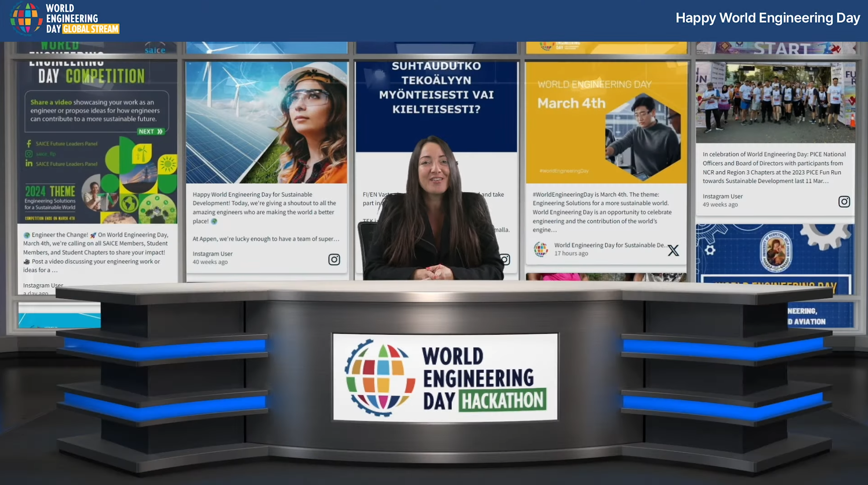Click the "17 hours ago" timestamp
Viewport: 868px width, 485px height.
(x=571, y=253)
